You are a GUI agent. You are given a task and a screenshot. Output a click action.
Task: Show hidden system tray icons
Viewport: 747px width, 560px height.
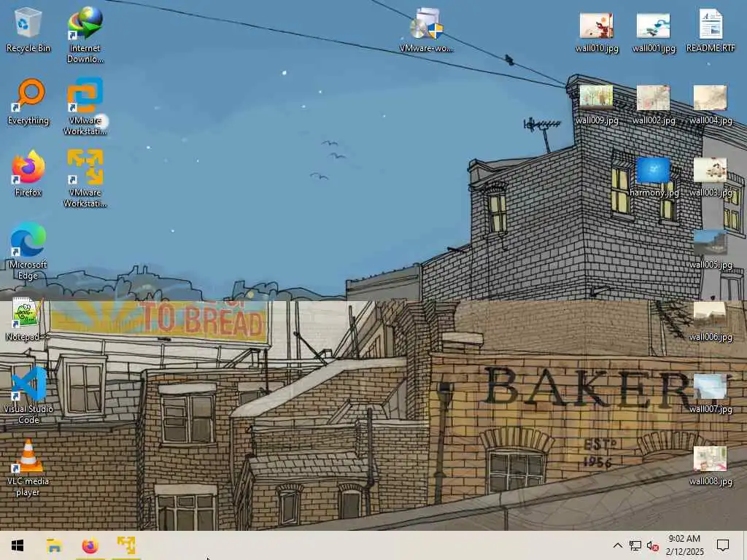pos(617,545)
